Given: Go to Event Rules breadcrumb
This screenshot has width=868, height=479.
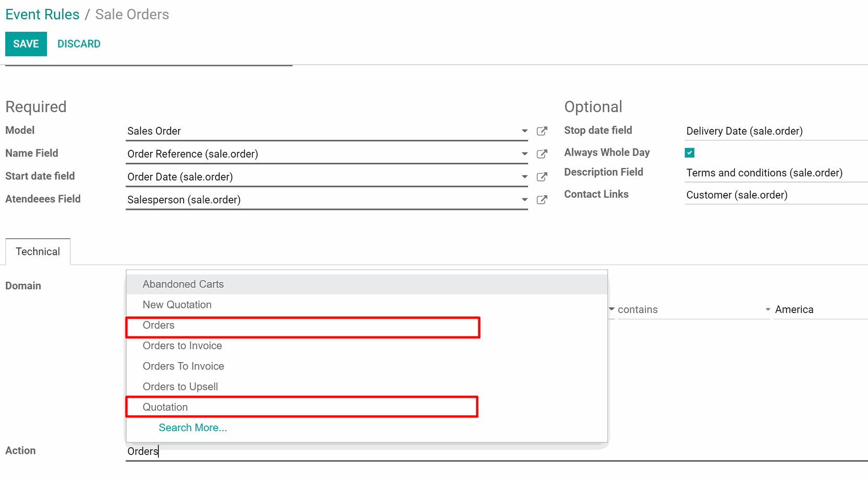Looking at the screenshot, I should (x=42, y=14).
